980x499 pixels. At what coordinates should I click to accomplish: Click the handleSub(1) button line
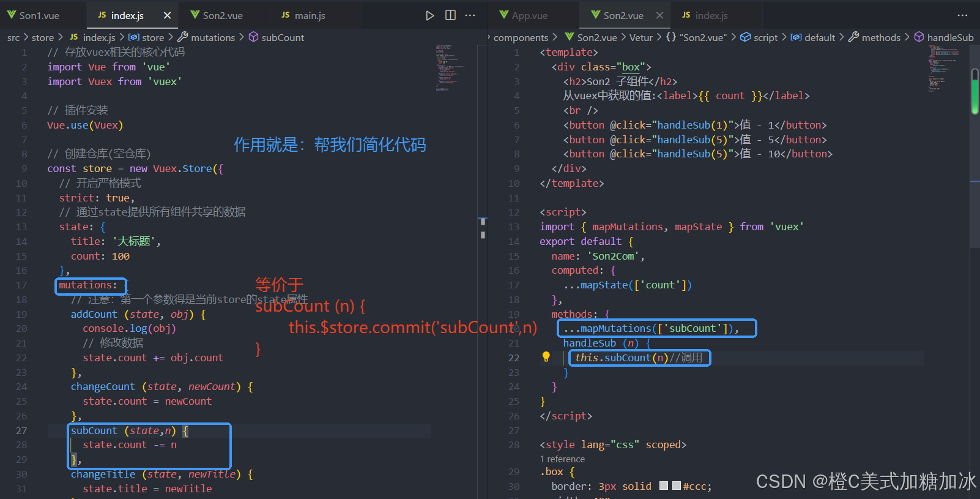tap(695, 125)
